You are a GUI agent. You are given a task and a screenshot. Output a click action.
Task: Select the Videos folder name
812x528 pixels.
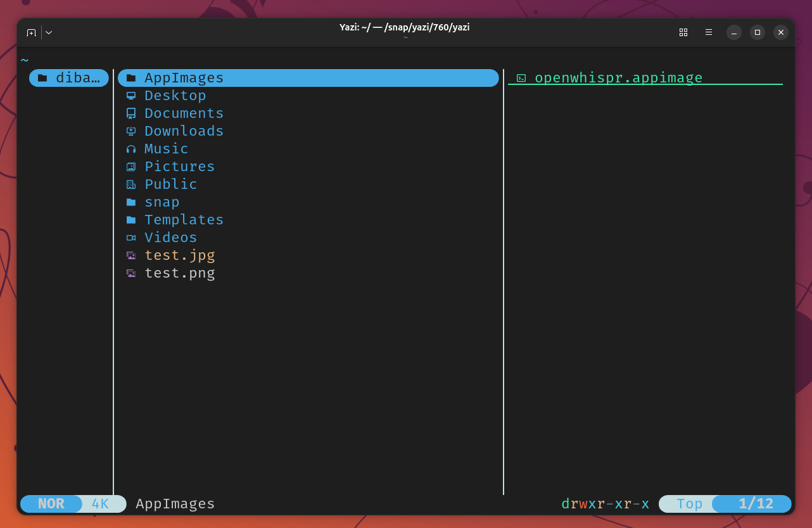pos(171,238)
